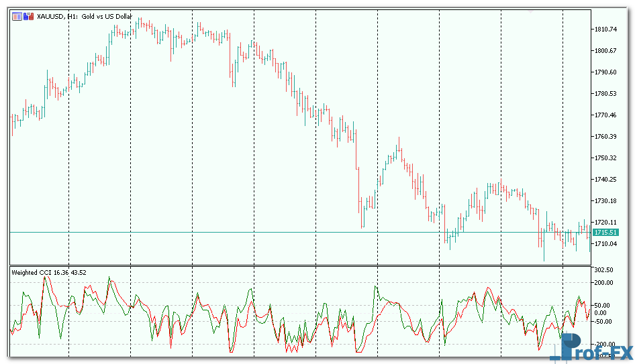Select the -50.00 indicator level label

click(x=605, y=322)
